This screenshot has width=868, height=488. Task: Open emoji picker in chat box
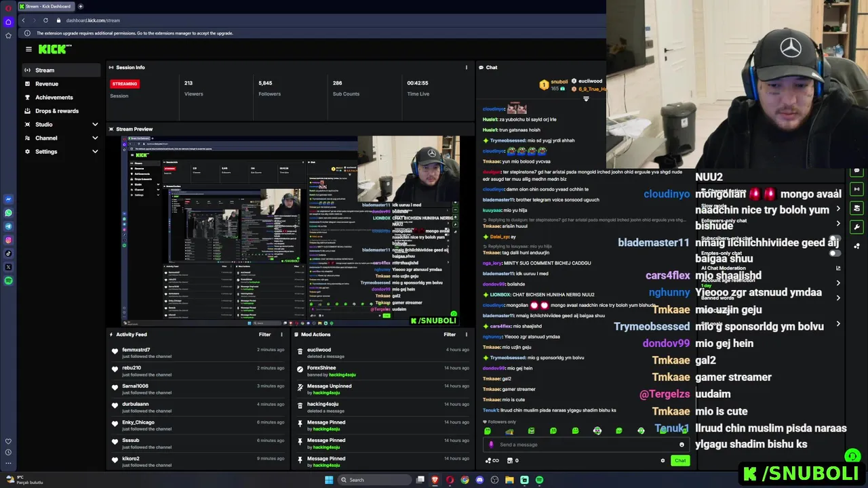[682, 445]
